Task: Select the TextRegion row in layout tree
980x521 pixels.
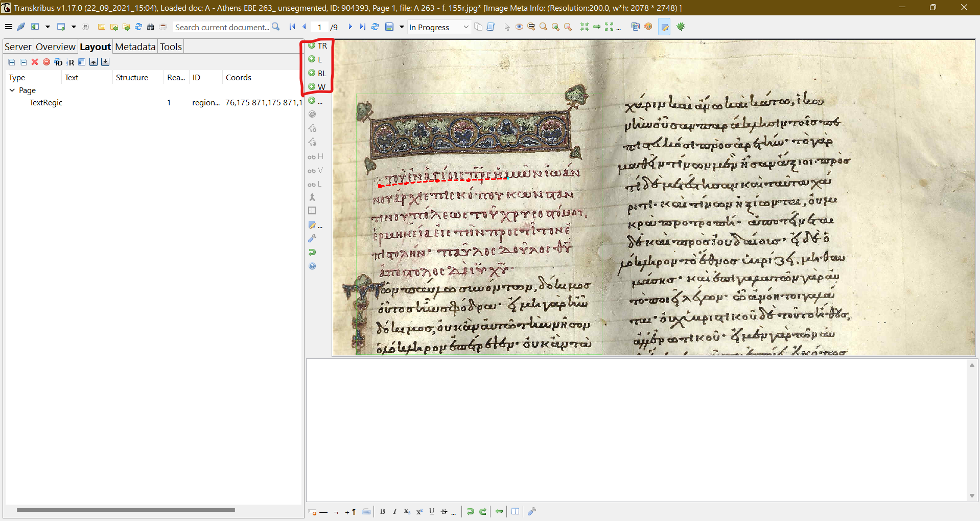Action: click(x=153, y=102)
